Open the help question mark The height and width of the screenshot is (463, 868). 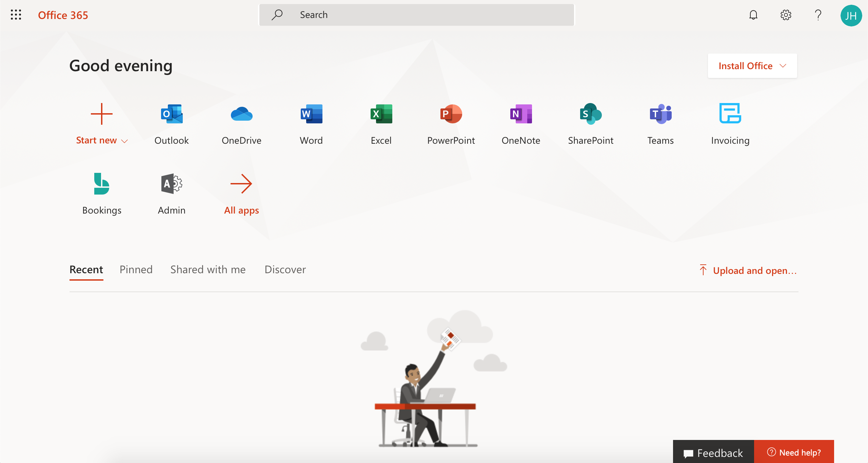pos(818,15)
